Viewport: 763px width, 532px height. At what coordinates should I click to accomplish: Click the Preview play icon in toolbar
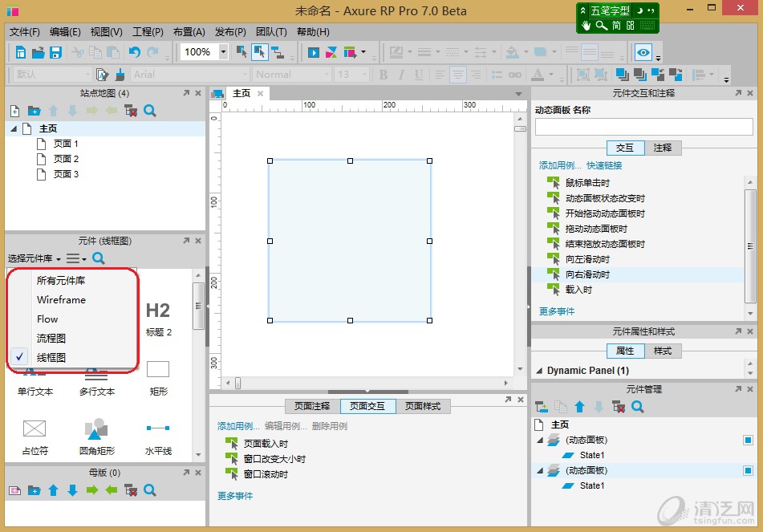(313, 52)
